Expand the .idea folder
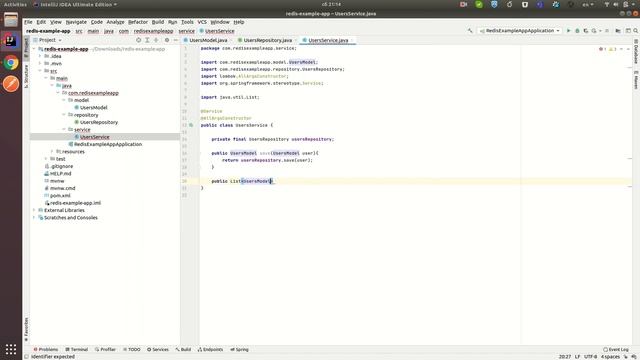 click(x=40, y=56)
